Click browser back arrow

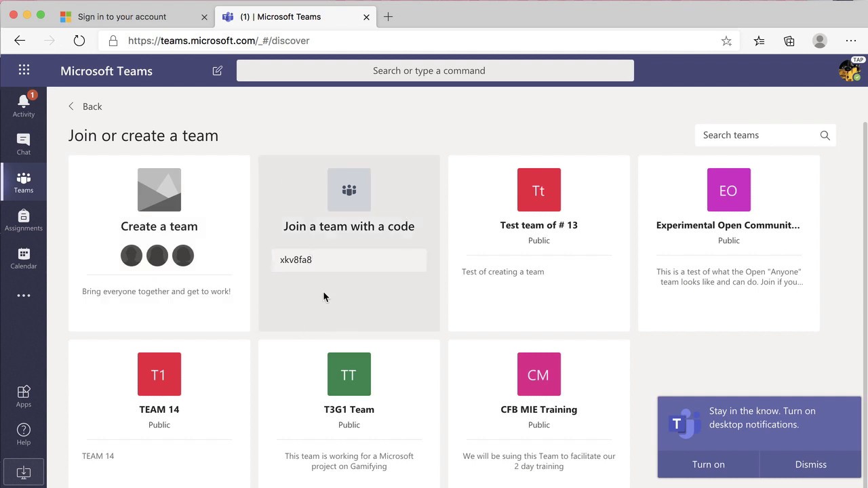pos(20,41)
